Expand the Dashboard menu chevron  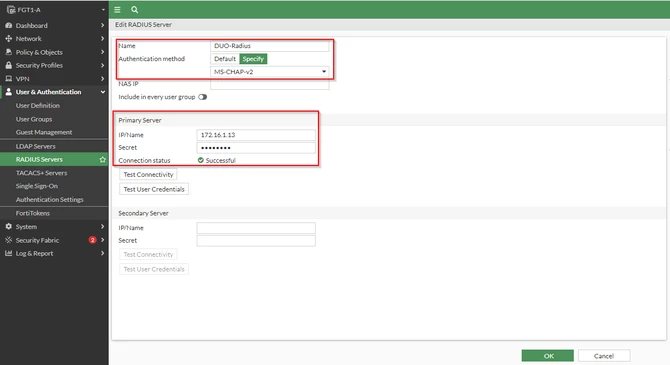pyautogui.click(x=103, y=25)
